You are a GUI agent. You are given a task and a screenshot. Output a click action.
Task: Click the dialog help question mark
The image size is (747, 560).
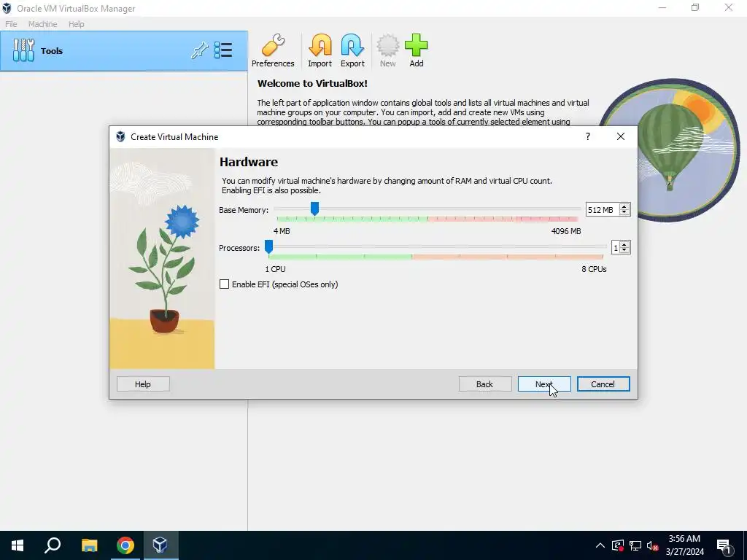point(588,136)
